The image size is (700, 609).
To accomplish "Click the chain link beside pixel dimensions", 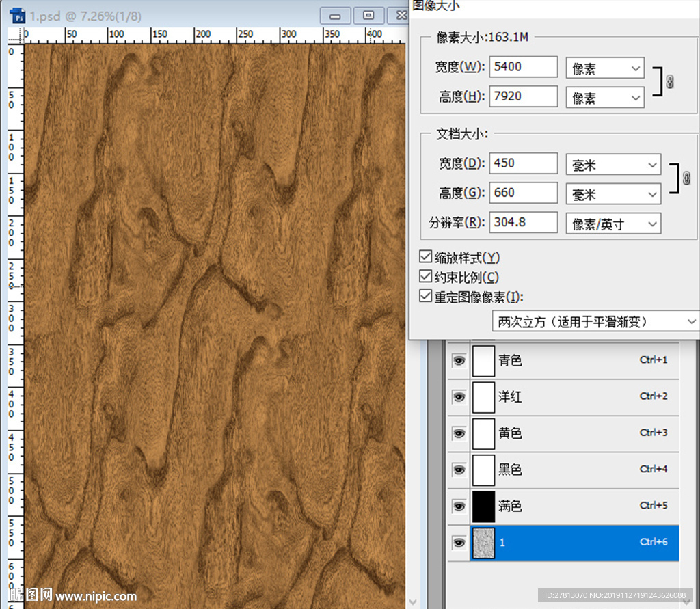I will [x=670, y=82].
